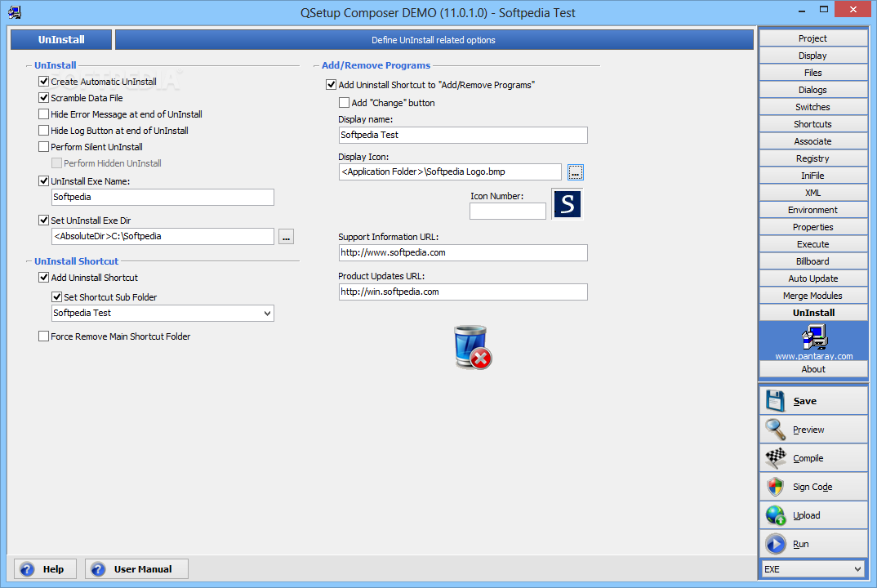
Task: Go to the Files section
Action: (813, 73)
